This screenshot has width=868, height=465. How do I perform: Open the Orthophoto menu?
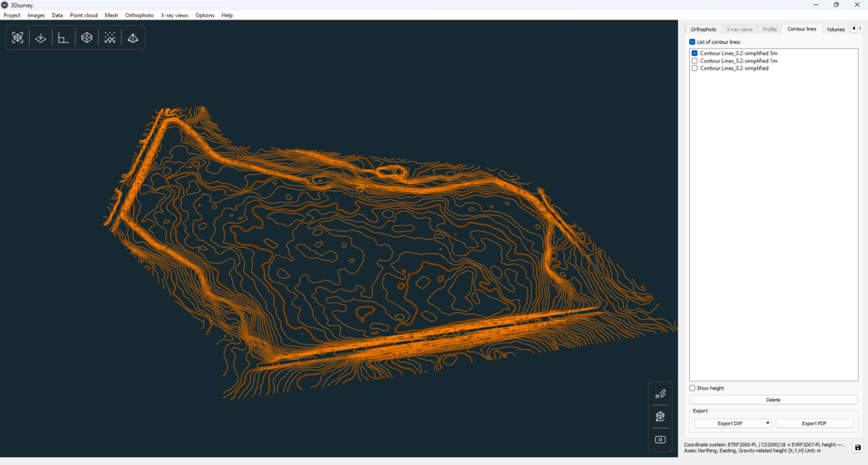click(x=140, y=15)
